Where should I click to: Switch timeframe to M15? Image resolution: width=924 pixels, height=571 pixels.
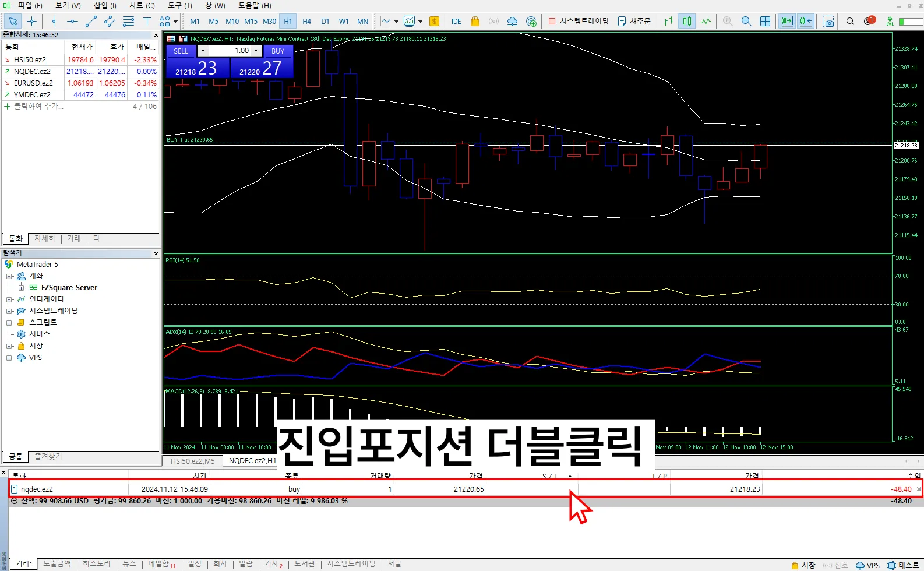251,21
